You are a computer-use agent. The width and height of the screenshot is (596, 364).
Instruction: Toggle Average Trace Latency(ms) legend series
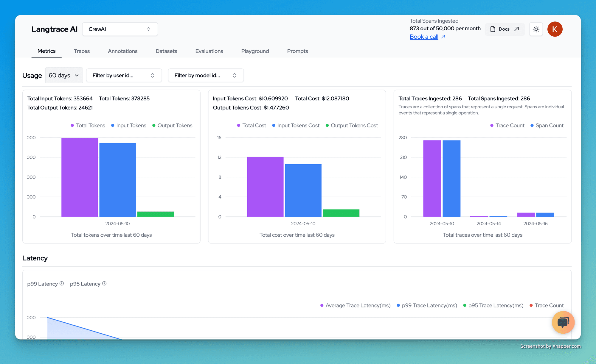click(x=355, y=305)
